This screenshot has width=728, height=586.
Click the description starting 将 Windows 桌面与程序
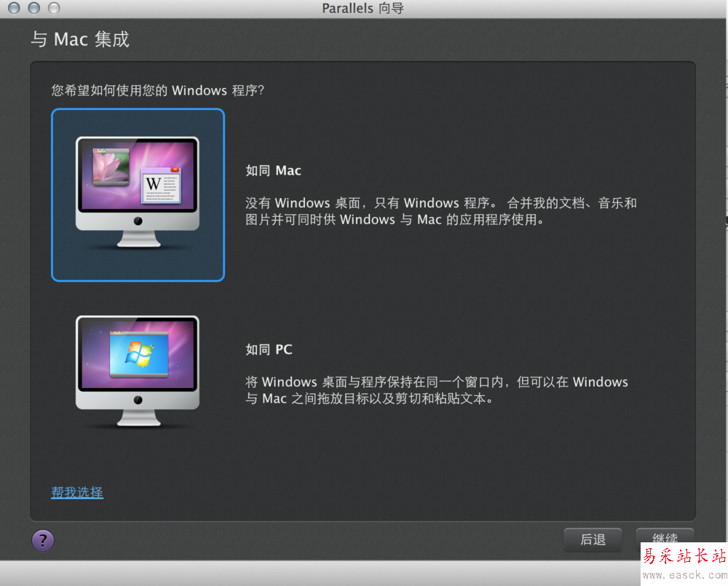coord(436,390)
